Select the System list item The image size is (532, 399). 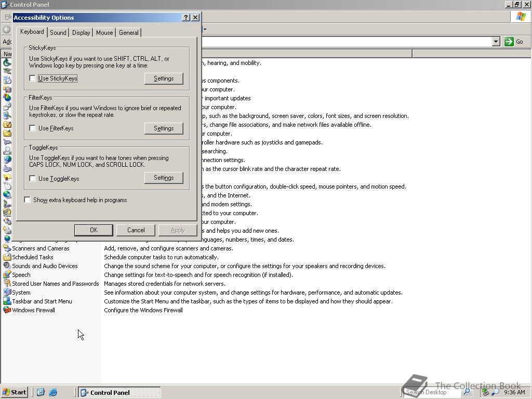(21, 292)
